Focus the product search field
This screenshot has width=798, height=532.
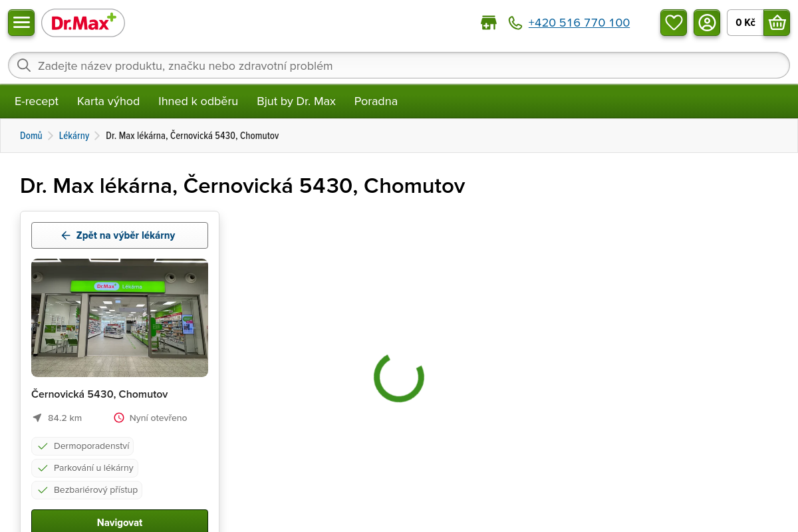coord(399,65)
